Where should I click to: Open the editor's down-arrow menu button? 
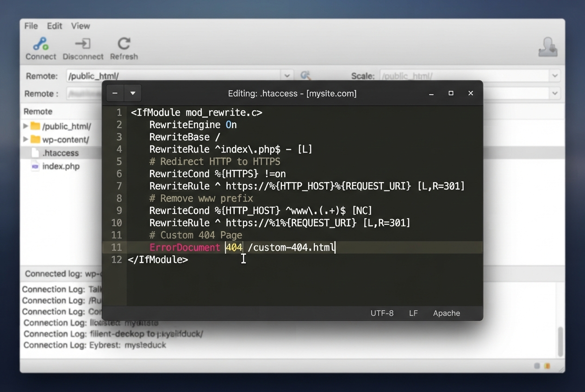(x=133, y=93)
